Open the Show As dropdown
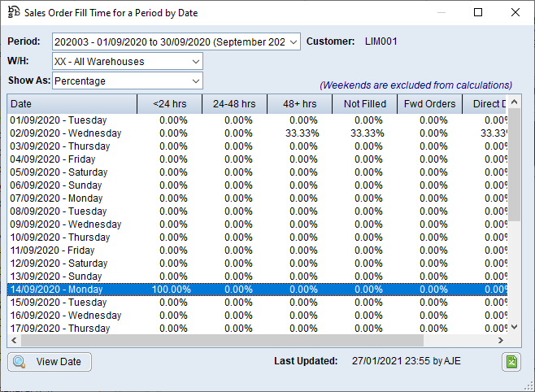The image size is (535, 392). (x=196, y=81)
